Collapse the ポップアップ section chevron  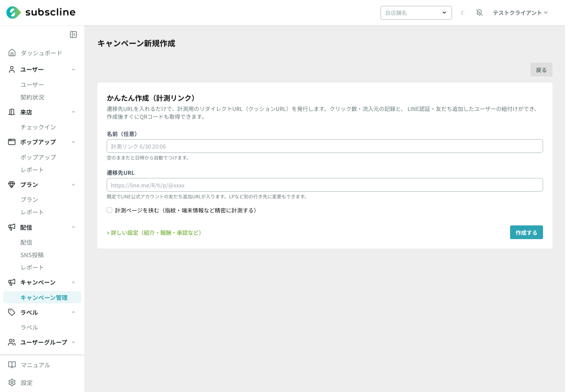(x=73, y=142)
